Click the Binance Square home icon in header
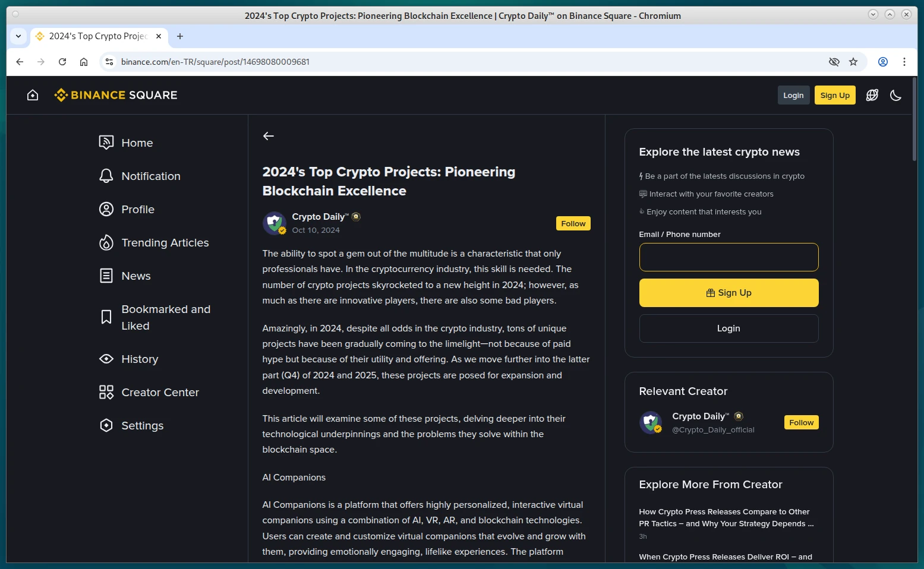924x569 pixels. pos(33,95)
